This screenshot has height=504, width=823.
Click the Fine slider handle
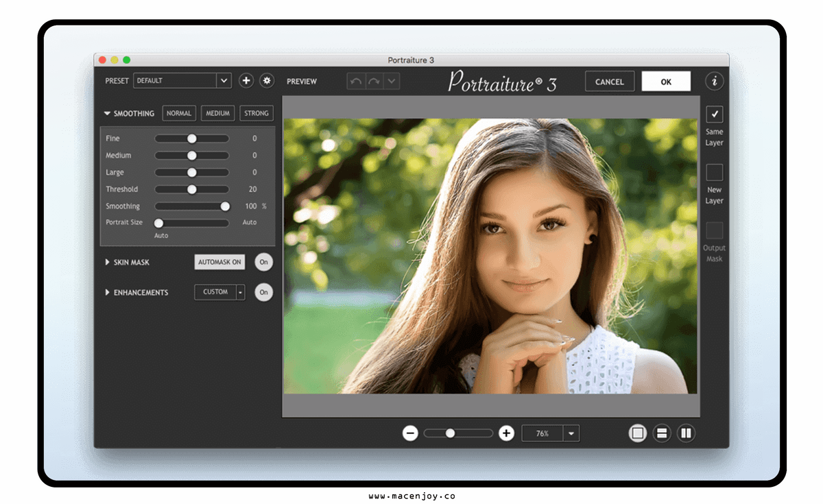tap(192, 139)
